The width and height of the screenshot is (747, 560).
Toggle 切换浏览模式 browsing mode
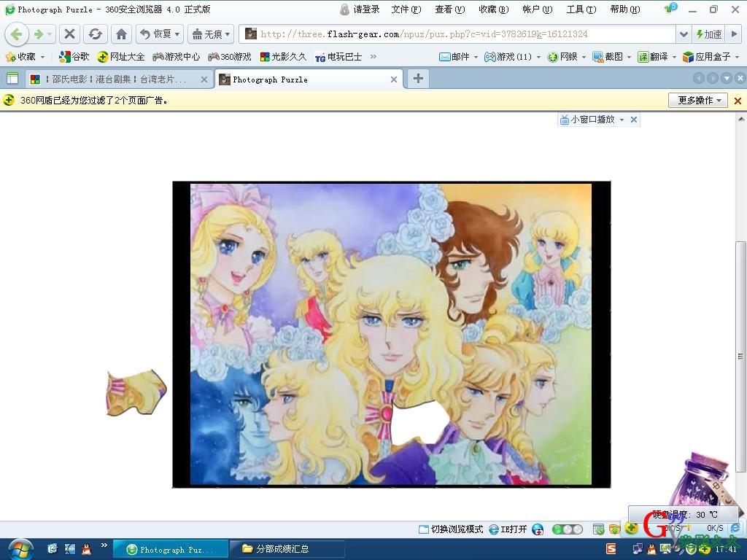pyautogui.click(x=451, y=529)
